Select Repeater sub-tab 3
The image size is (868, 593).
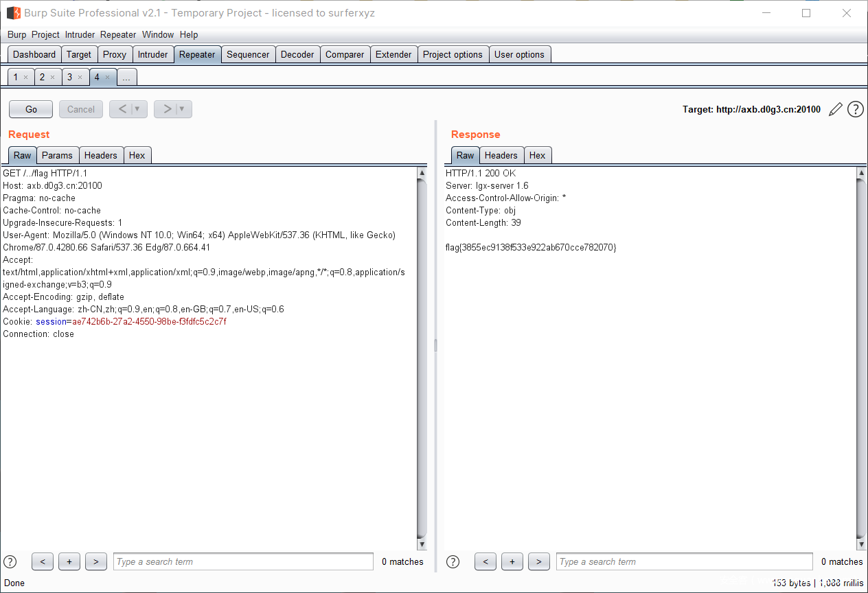click(x=69, y=77)
